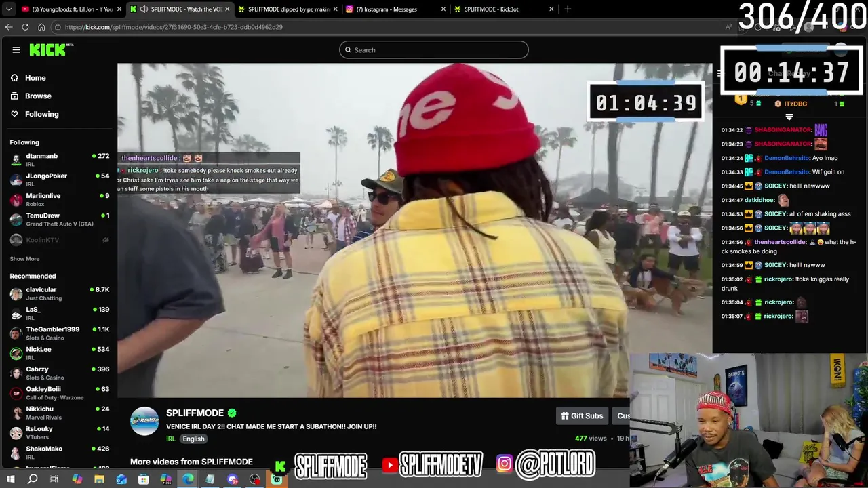Open Copilot from taskbar
The image size is (868, 488).
click(x=77, y=479)
